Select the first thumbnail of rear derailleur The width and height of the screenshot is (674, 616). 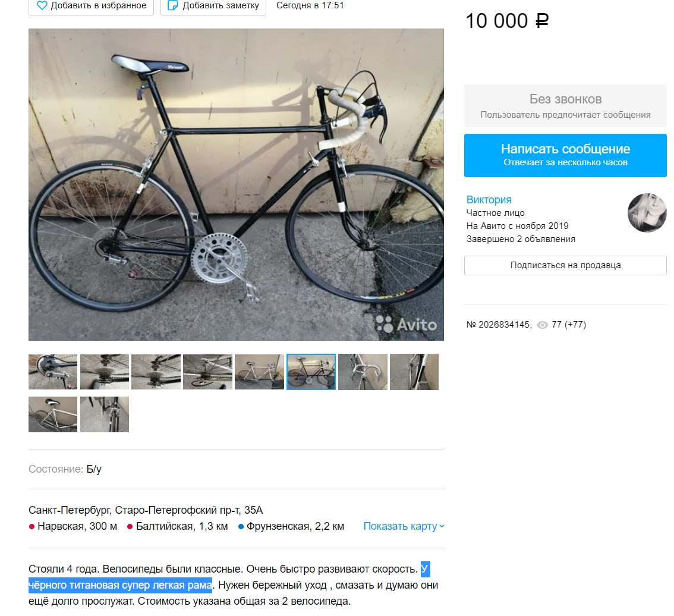pos(53,372)
